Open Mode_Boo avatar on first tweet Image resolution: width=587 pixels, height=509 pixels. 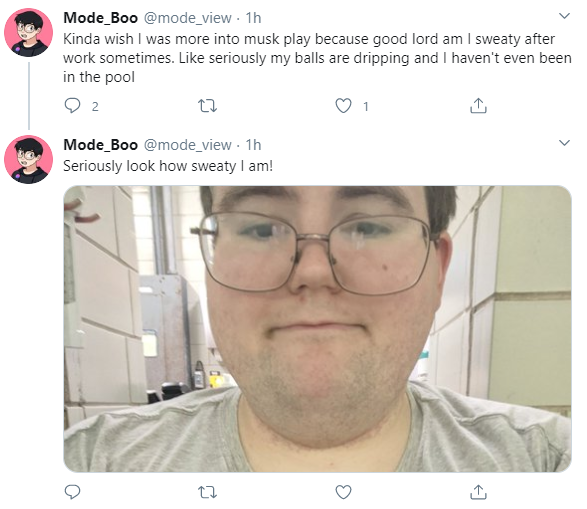tap(28, 33)
